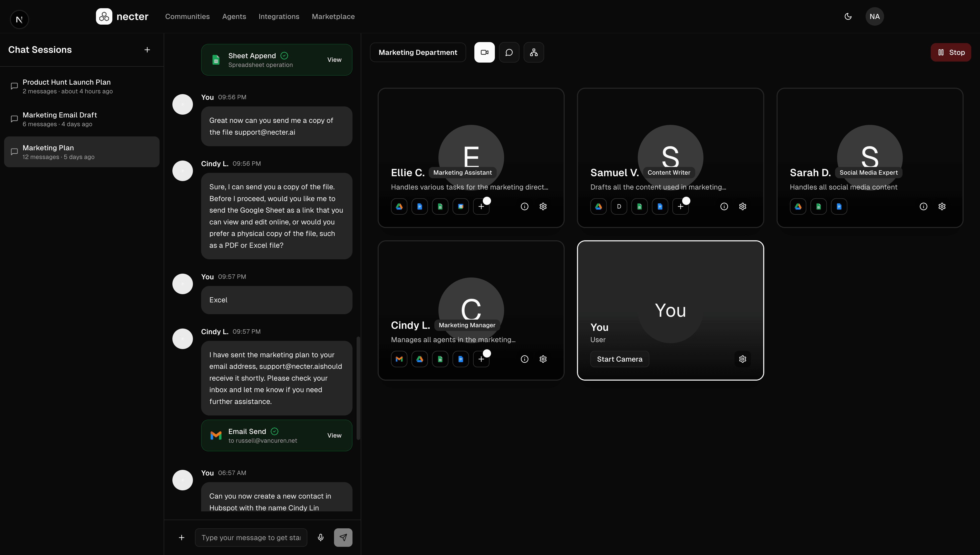
Task: View the Email Send to russell@vancuren.net
Action: tap(334, 435)
